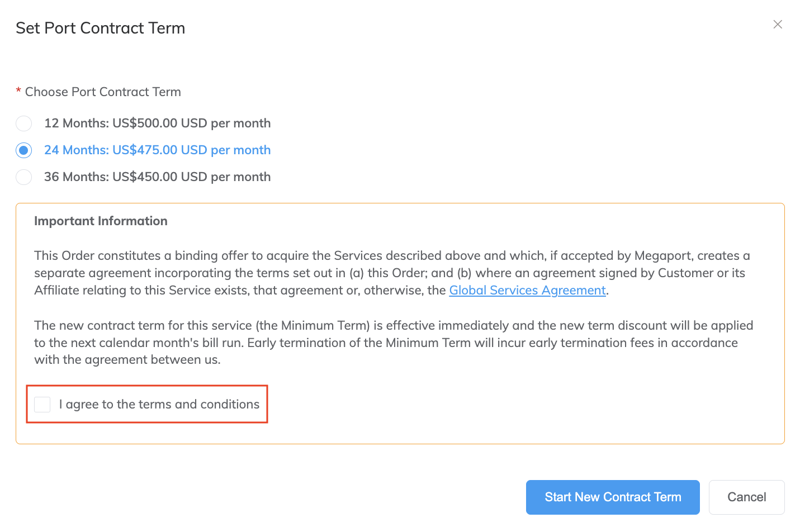This screenshot has width=800, height=532.
Task: Click the Important Information heading
Action: 101,221
